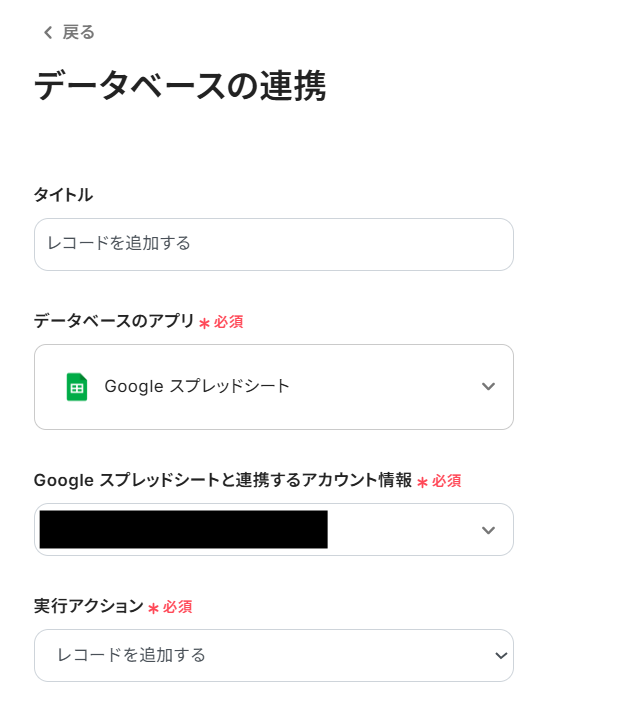Click the データベースの連携 page heading

coord(180,87)
